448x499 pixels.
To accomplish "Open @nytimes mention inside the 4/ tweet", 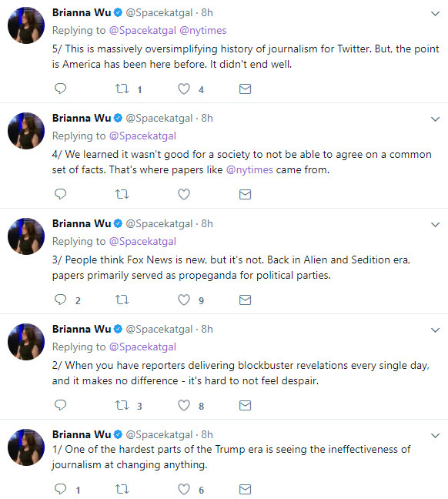I will pyautogui.click(x=249, y=170).
